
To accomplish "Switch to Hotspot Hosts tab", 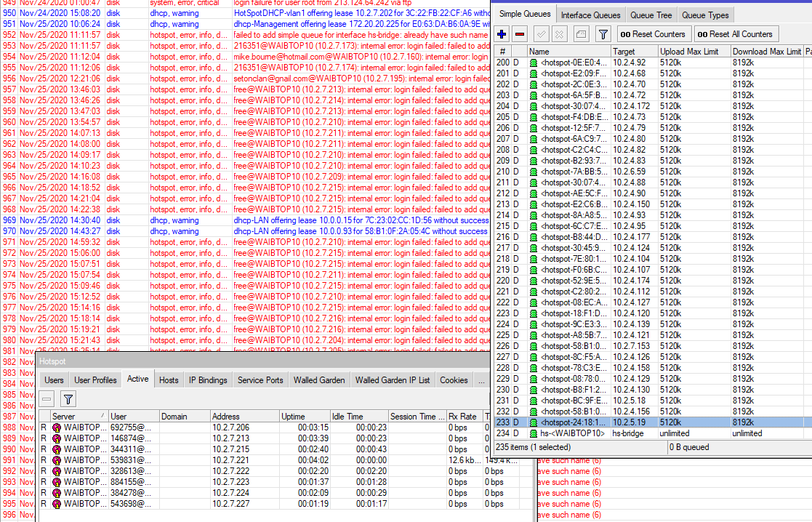I will coord(169,380).
